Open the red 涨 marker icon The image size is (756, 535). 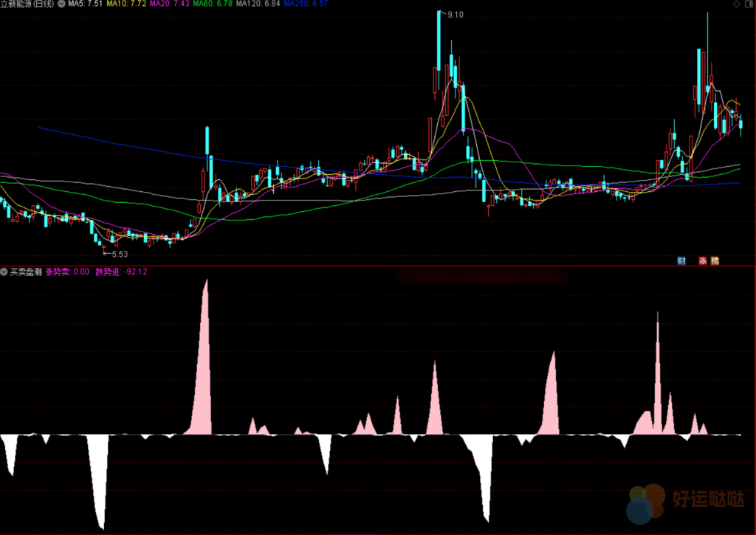click(703, 260)
